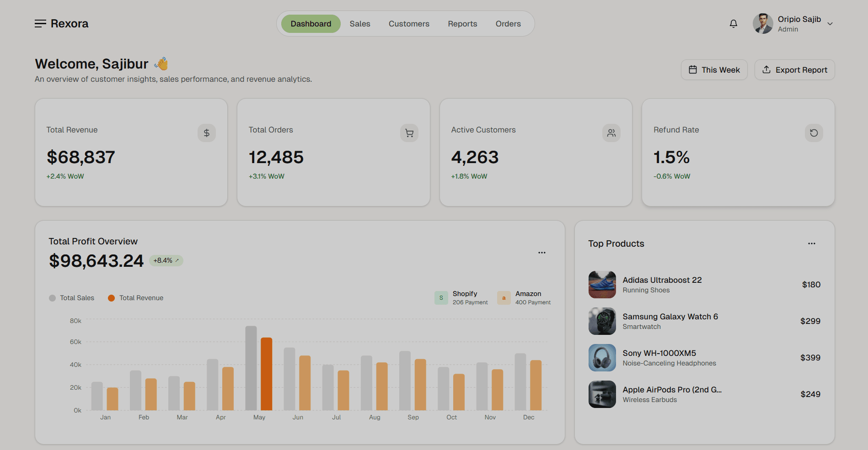Click the Amazon payment badge
Image resolution: width=868 pixels, height=450 pixels.
point(524,297)
